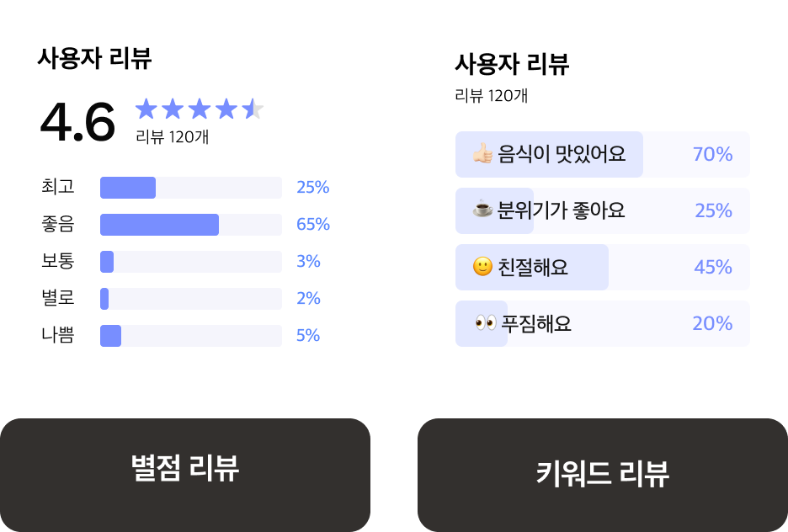This screenshot has width=788, height=532.
Task: Click the 4.6 average rating score
Action: (77, 123)
